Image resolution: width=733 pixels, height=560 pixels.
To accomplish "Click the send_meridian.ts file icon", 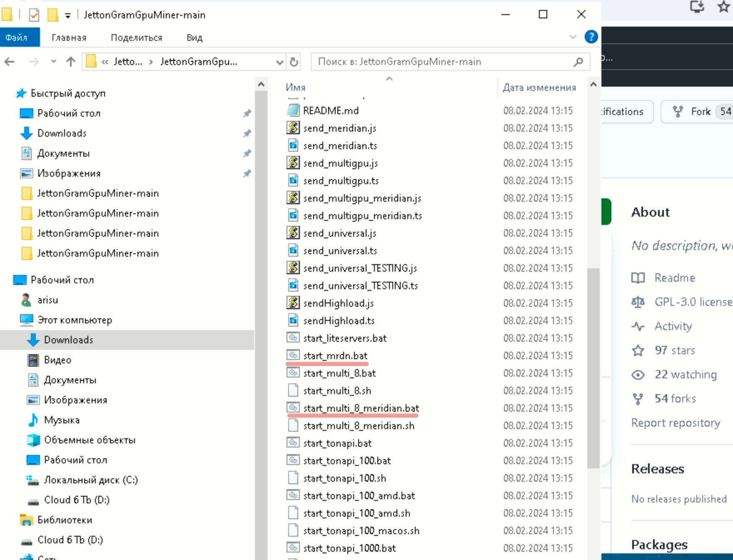I will [293, 145].
